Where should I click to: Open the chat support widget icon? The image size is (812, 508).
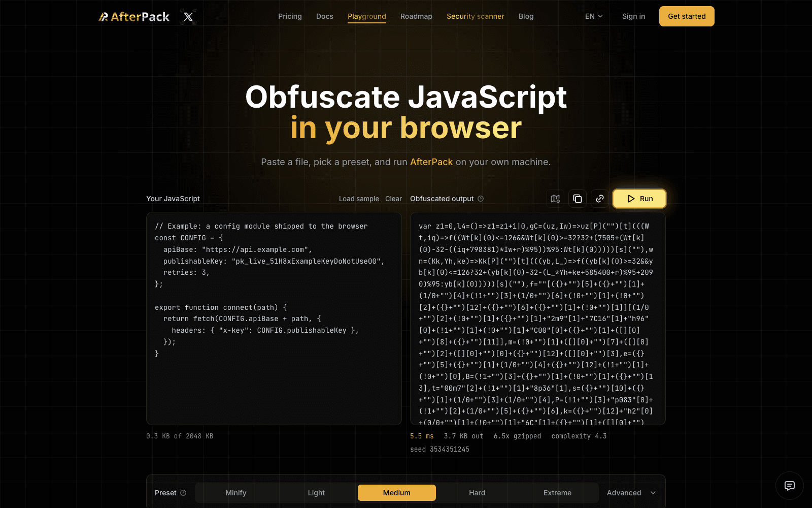point(790,486)
